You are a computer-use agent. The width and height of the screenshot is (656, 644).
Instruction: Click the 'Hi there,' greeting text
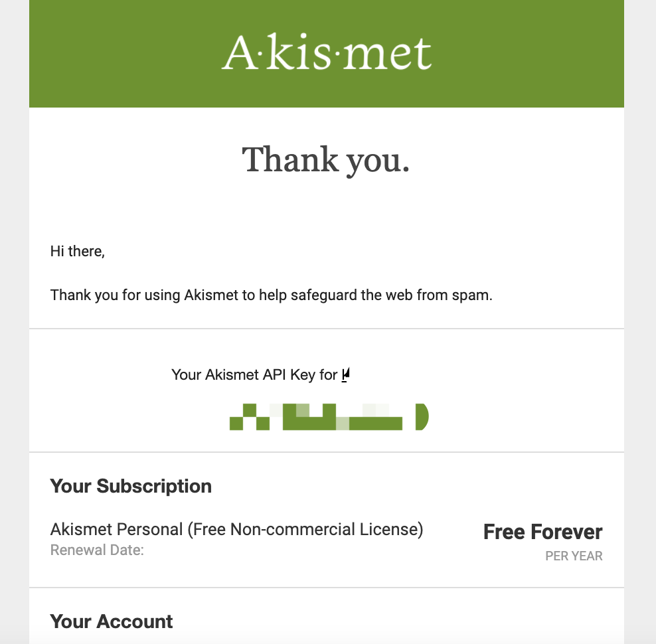pos(78,252)
